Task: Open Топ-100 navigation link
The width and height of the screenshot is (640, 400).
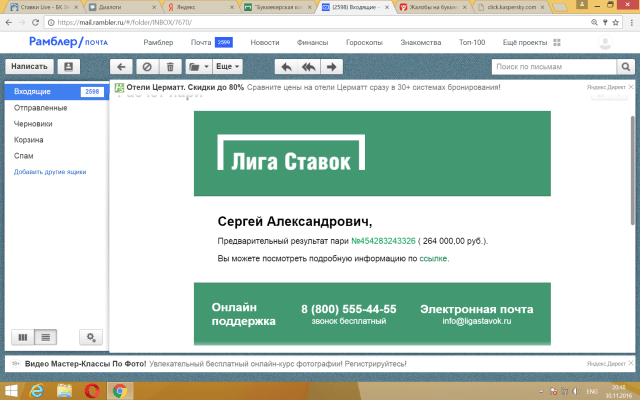Action: [472, 42]
